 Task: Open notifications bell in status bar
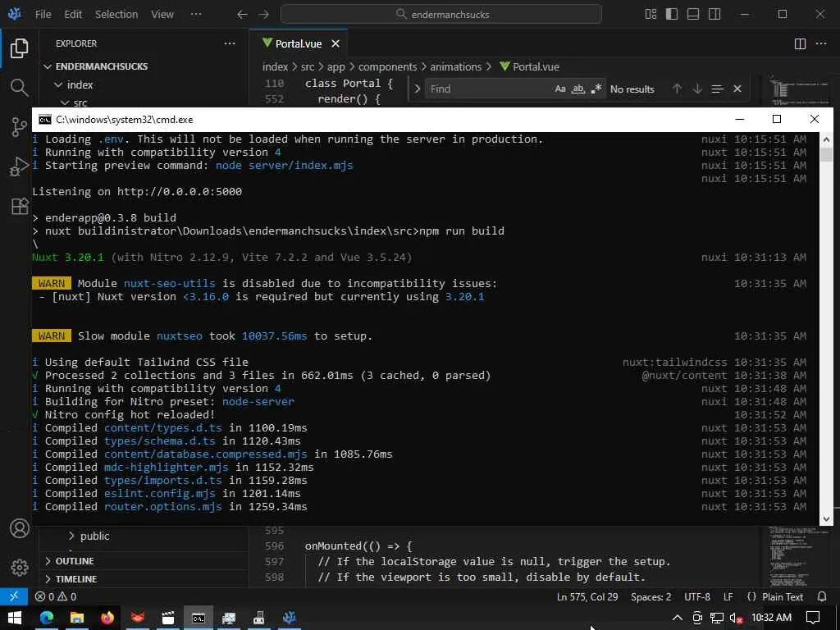(822, 596)
